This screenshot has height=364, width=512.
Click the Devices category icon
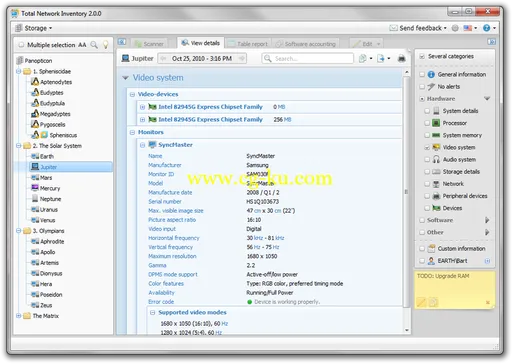(x=436, y=208)
